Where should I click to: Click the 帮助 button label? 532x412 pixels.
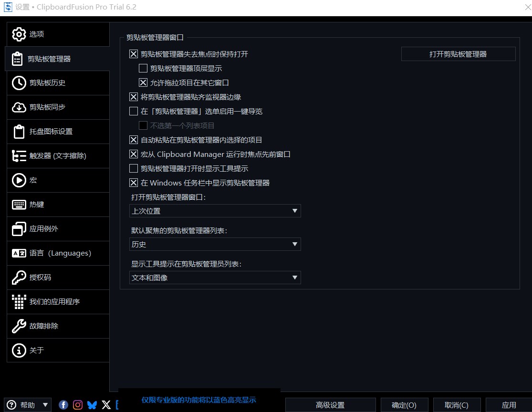click(28, 405)
